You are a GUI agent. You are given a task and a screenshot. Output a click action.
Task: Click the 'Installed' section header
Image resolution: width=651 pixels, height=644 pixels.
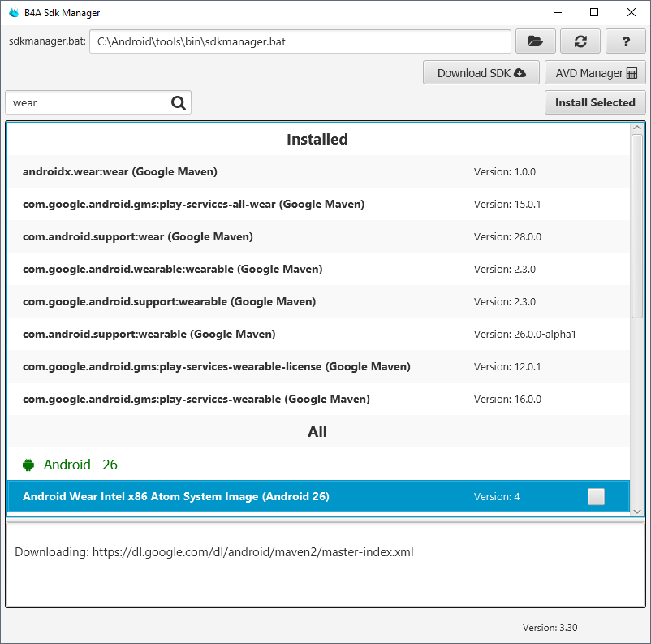[x=317, y=139]
